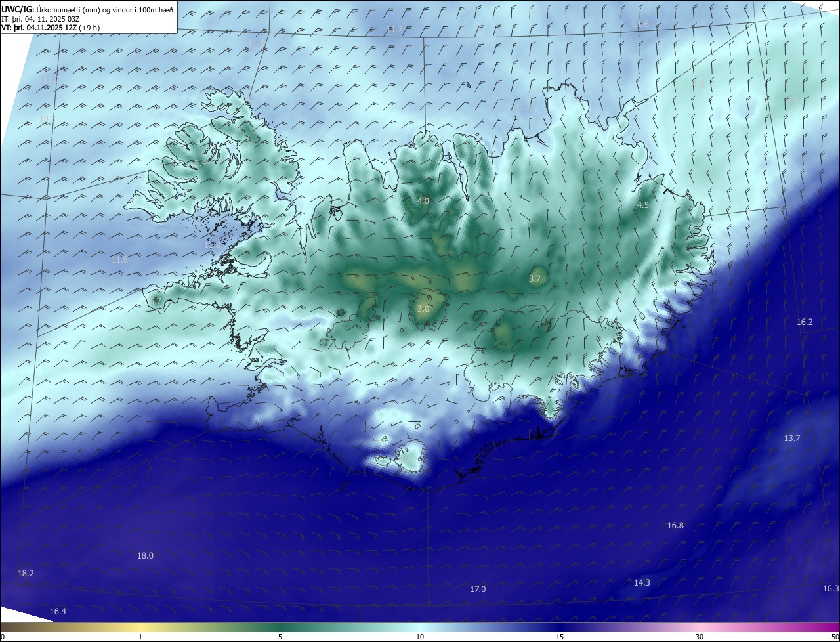Click the 3.7 value label over the highlands

535,279
